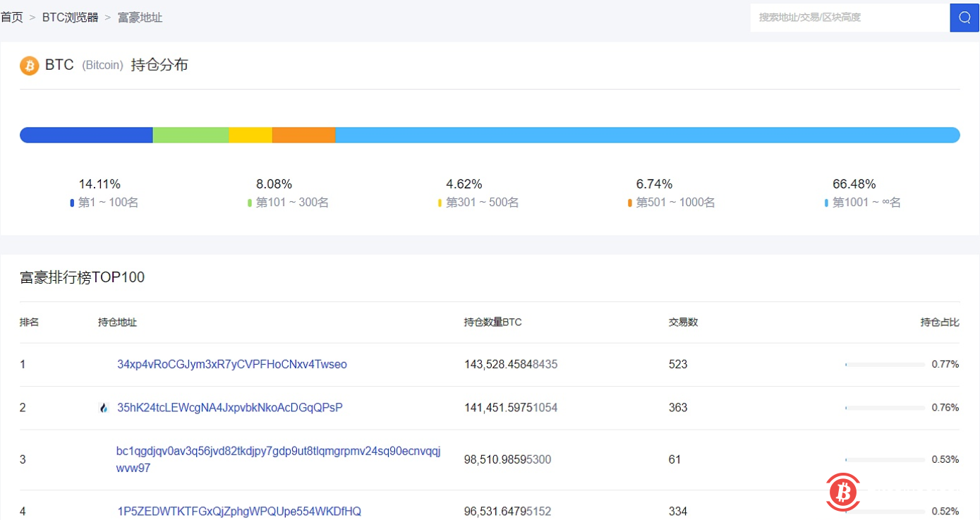
Task: Open the bc1qgdjqv0av3q56 address link
Action: click(278, 452)
